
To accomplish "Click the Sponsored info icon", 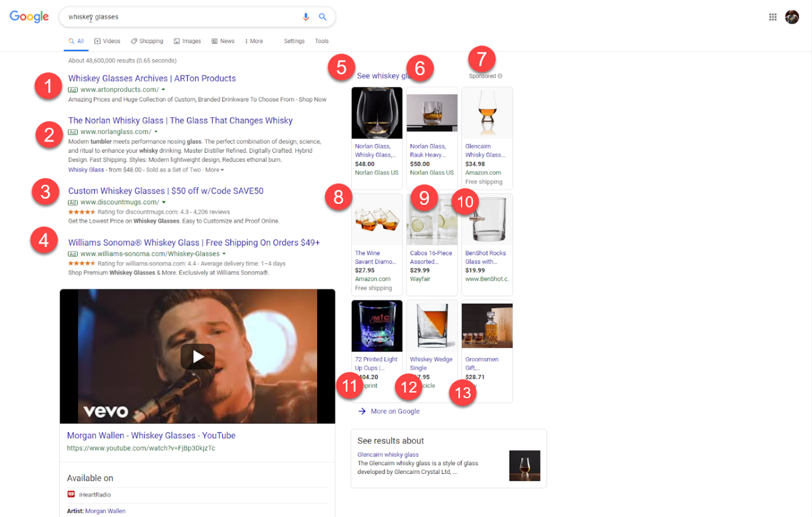I will tap(500, 76).
